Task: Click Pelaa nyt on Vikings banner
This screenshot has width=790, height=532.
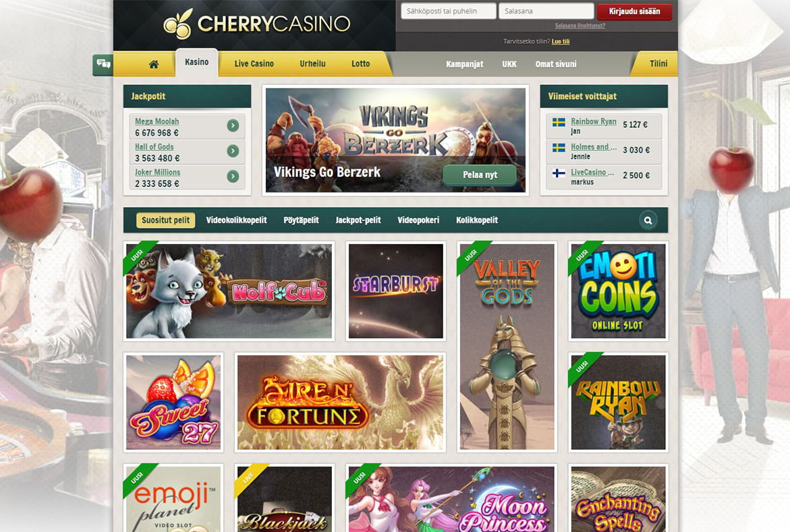Action: [x=480, y=175]
